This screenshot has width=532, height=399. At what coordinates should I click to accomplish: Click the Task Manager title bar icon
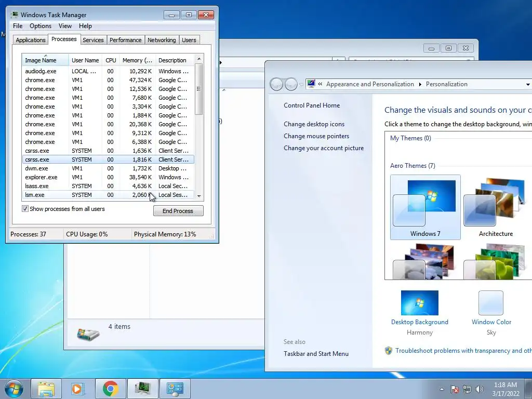(x=14, y=15)
